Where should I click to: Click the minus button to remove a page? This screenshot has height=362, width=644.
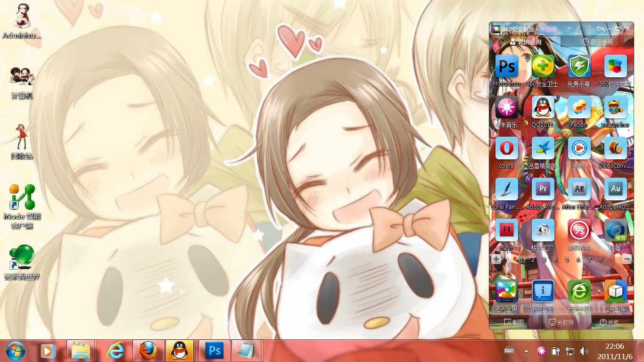(x=627, y=259)
